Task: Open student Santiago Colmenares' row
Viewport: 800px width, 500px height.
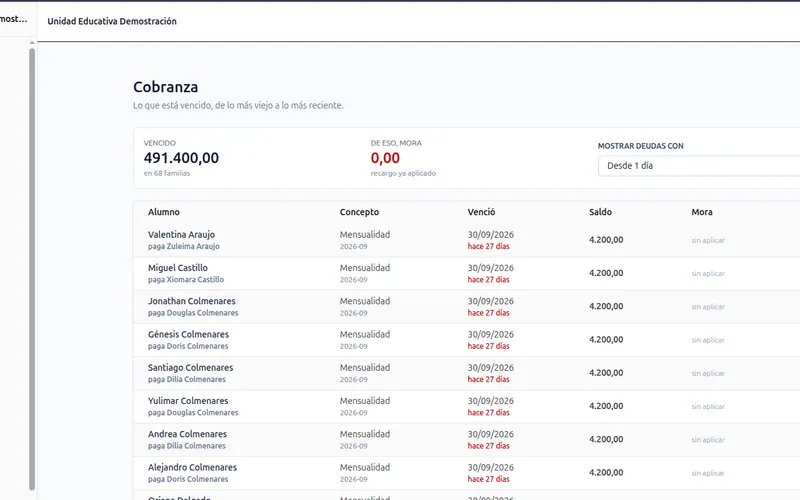Action: tap(466, 373)
